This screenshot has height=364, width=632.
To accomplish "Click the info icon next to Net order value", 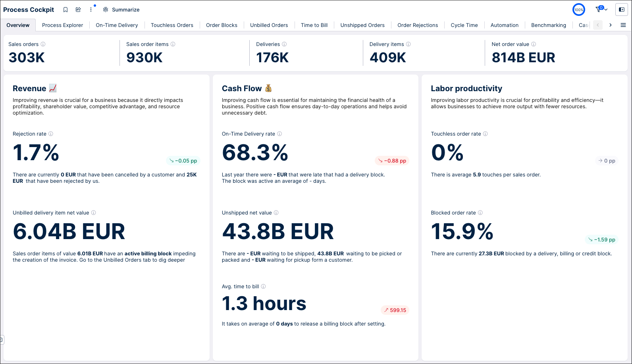I will pyautogui.click(x=534, y=44).
